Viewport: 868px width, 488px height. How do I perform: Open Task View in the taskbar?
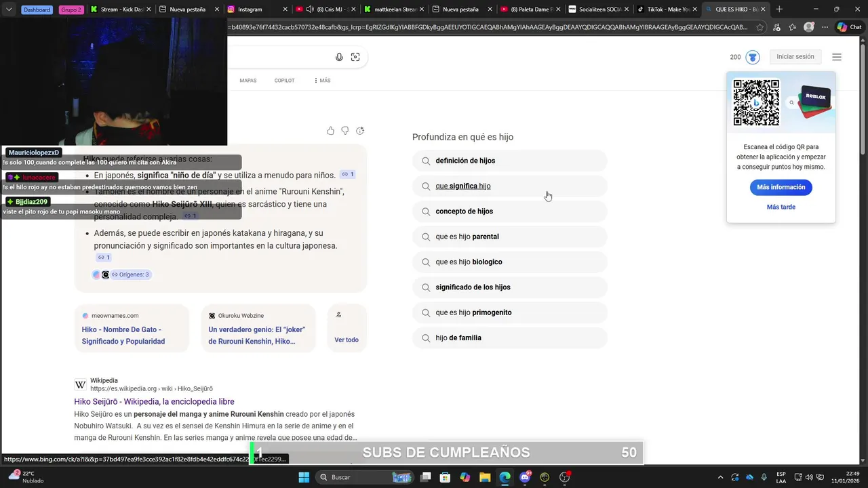(425, 477)
